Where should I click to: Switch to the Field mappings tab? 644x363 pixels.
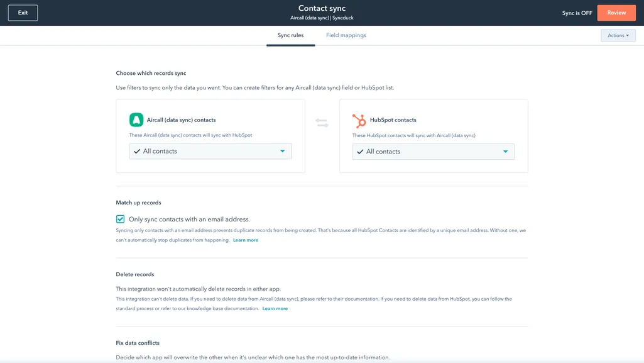tap(345, 35)
